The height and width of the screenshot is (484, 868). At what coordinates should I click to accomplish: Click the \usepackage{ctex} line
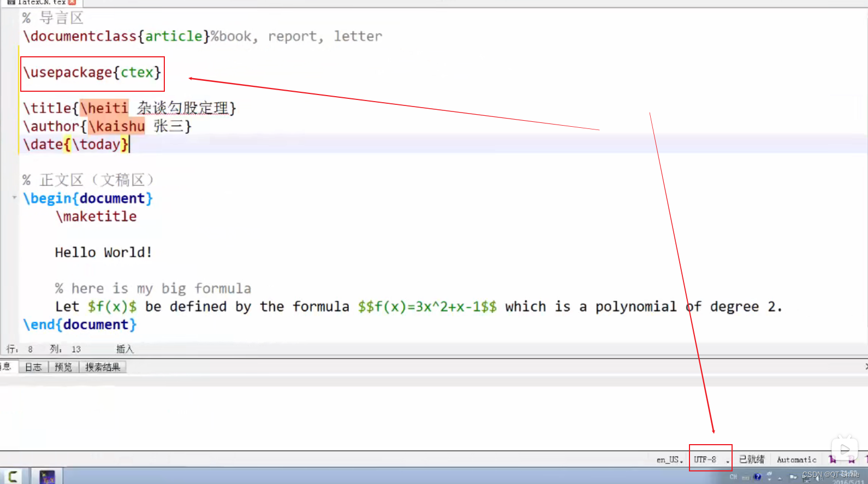point(92,72)
